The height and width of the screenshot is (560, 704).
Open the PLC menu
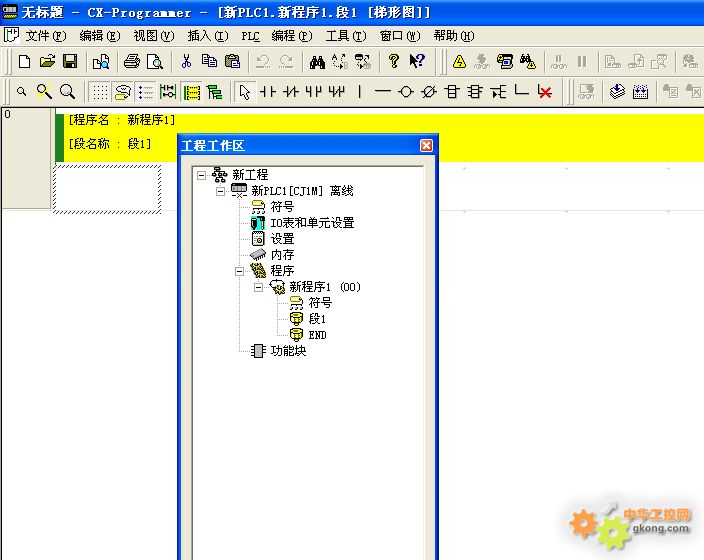pos(251,35)
